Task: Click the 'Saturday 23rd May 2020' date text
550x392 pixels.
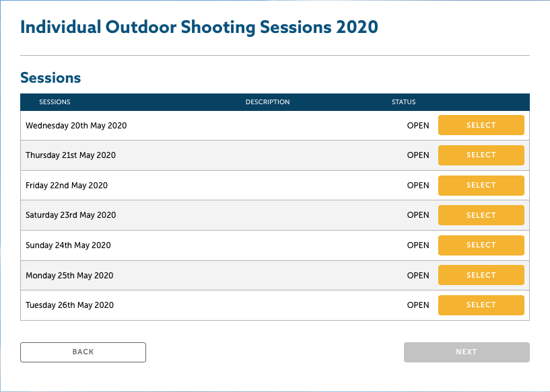Action: 71,215
